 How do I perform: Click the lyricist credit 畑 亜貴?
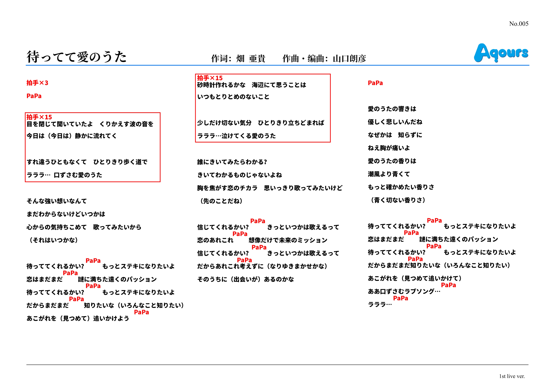pyautogui.click(x=251, y=58)
